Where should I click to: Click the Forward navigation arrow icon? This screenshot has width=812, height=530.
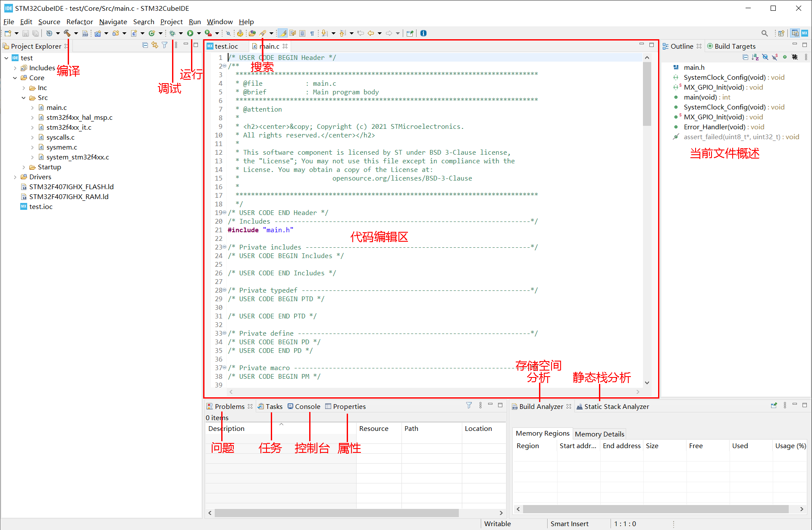click(x=389, y=33)
